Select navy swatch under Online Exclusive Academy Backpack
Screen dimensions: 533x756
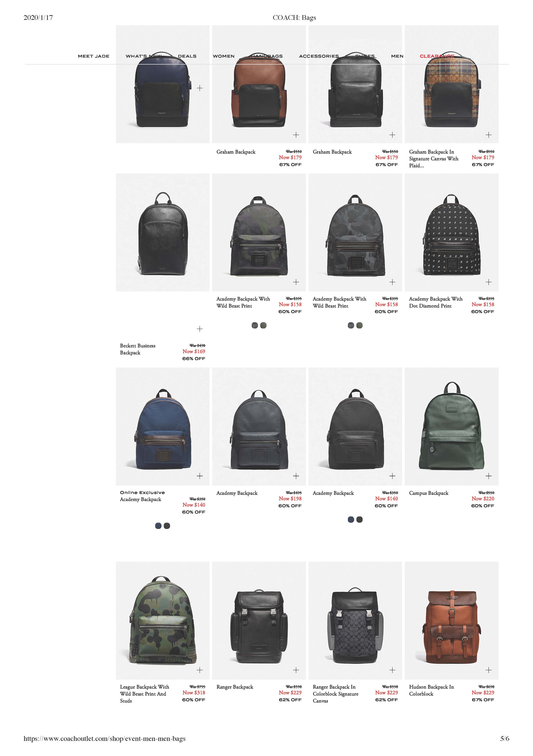coord(158,526)
